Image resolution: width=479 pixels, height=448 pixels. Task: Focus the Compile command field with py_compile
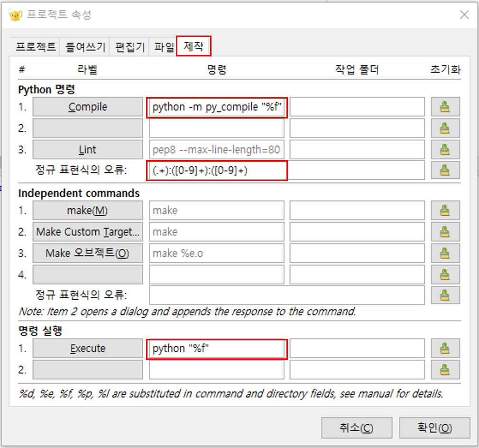pyautogui.click(x=217, y=107)
